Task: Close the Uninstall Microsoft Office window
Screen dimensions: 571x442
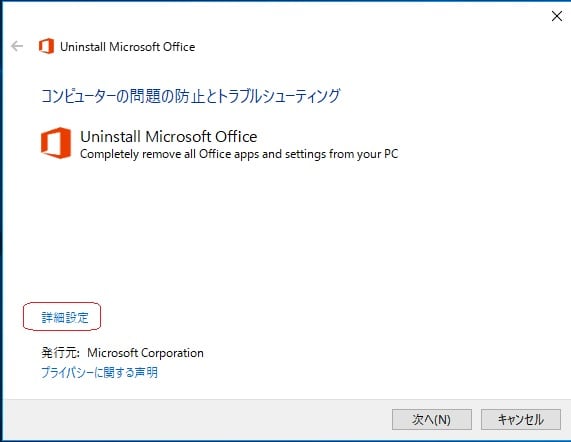Action: pos(556,16)
